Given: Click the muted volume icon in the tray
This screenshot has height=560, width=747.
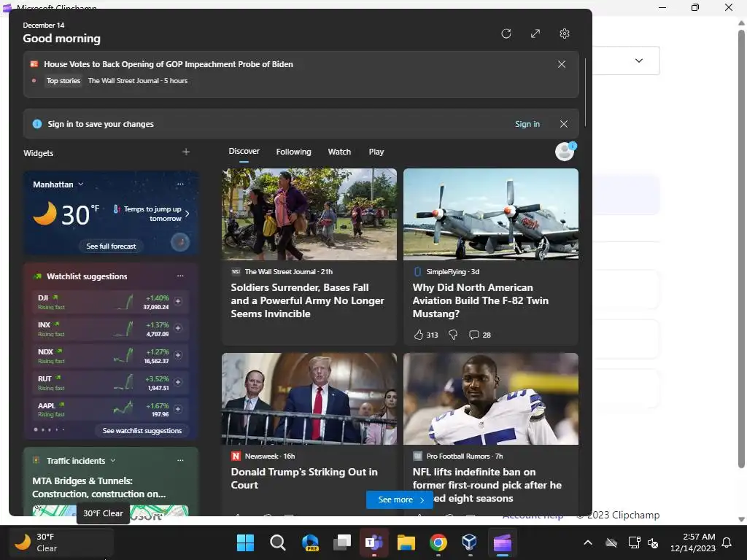Looking at the screenshot, I should click(653, 542).
